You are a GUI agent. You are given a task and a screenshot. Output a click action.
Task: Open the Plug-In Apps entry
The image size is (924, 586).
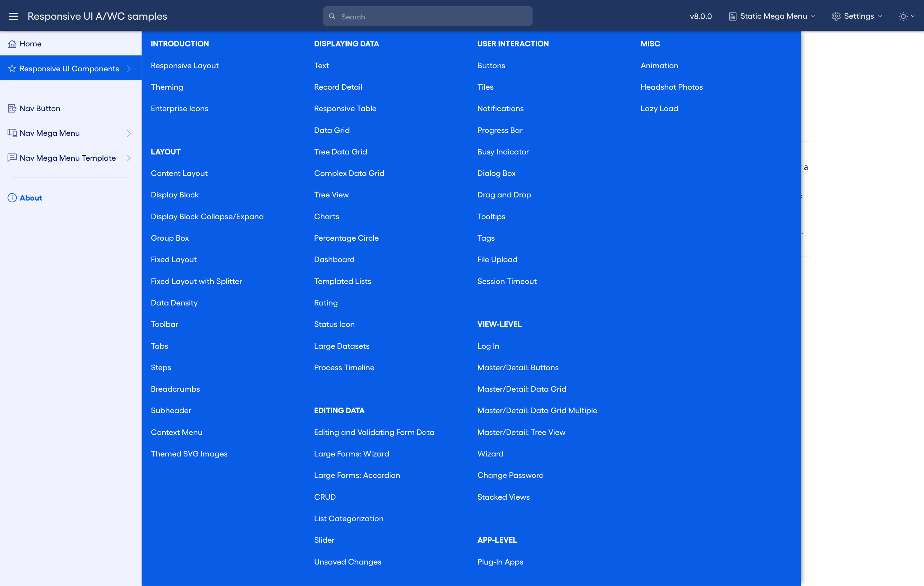[x=500, y=561]
